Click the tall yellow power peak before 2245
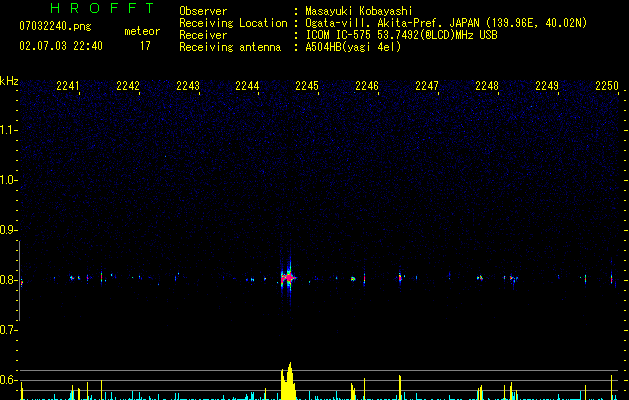The image size is (629, 400). [288, 381]
